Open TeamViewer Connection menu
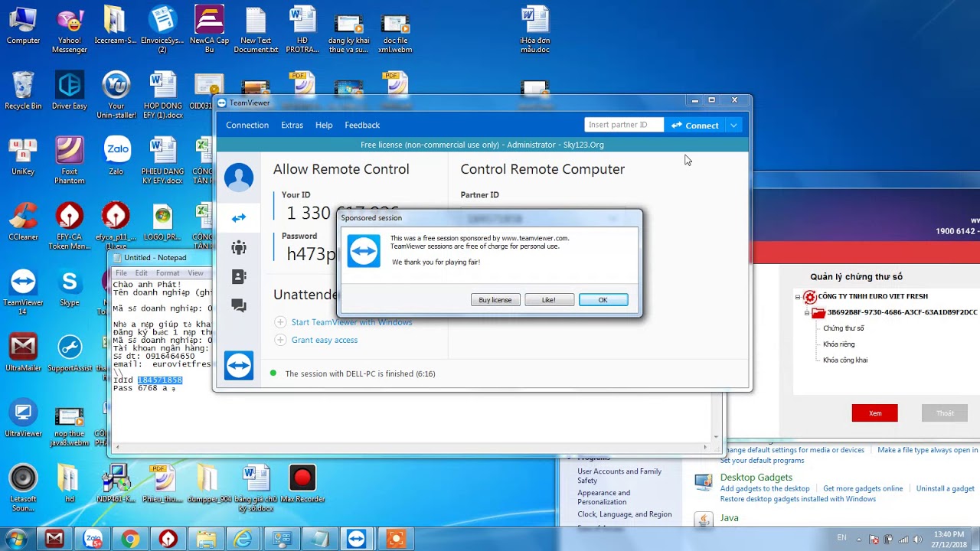The image size is (980, 551). tap(247, 125)
